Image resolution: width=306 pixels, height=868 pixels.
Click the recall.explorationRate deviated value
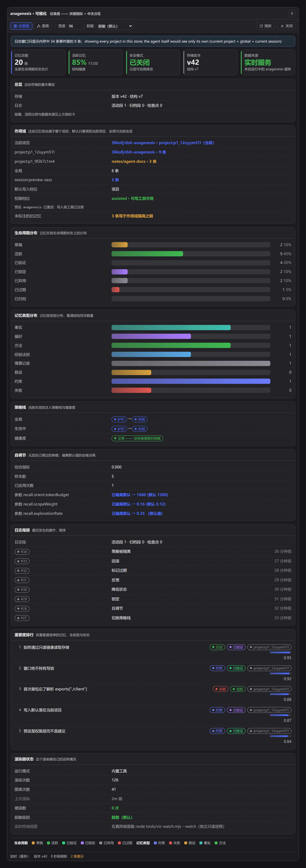[x=137, y=513]
